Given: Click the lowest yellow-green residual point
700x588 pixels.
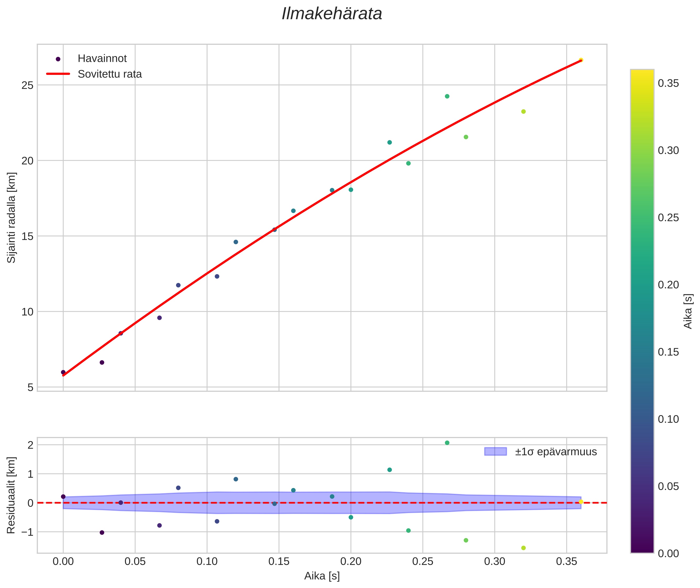Looking at the screenshot, I should pos(523,548).
